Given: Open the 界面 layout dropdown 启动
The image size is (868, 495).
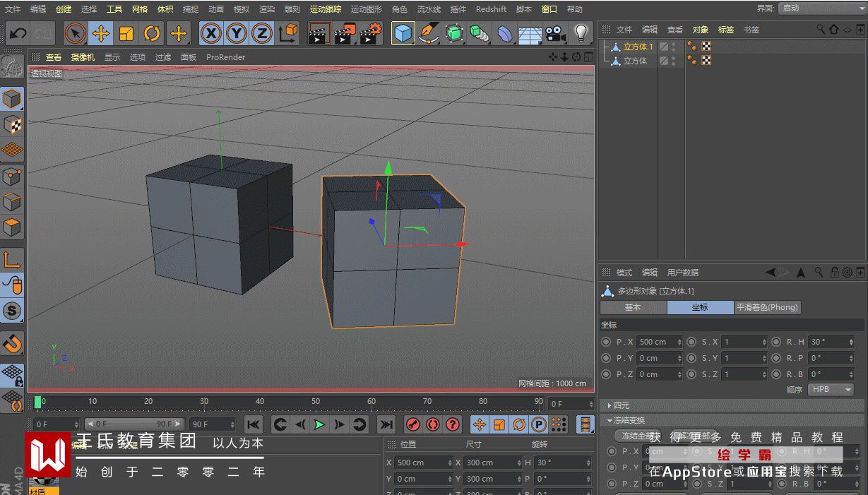Looking at the screenshot, I should coord(821,8).
